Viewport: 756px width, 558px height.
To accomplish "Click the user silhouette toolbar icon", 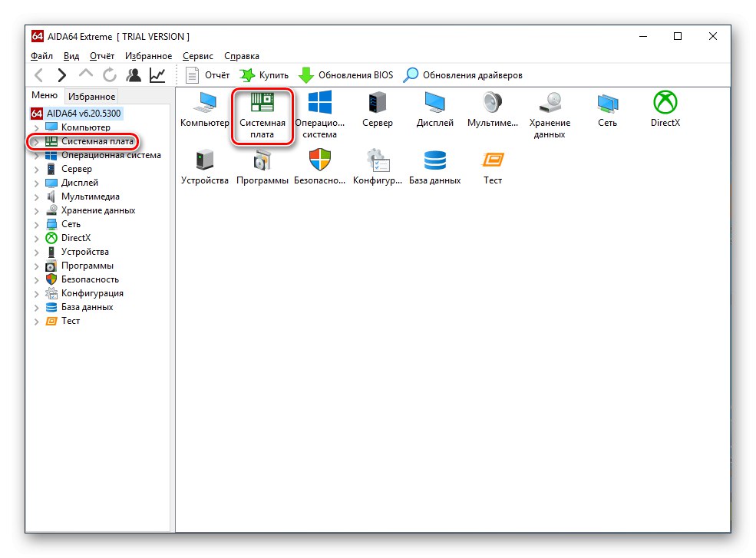I will pos(134,75).
